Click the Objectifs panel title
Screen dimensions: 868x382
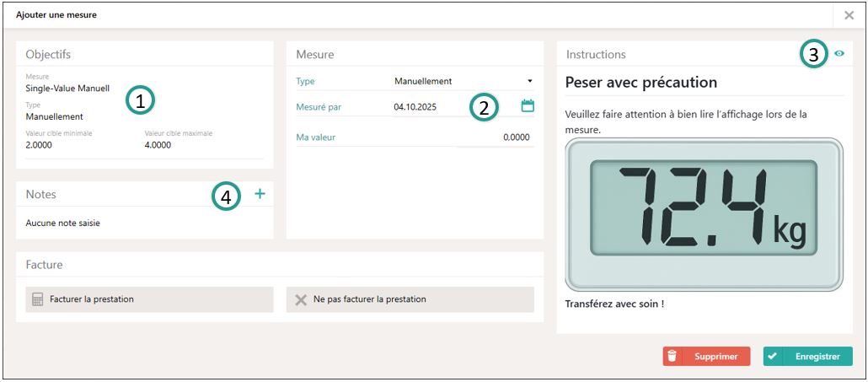48,54
